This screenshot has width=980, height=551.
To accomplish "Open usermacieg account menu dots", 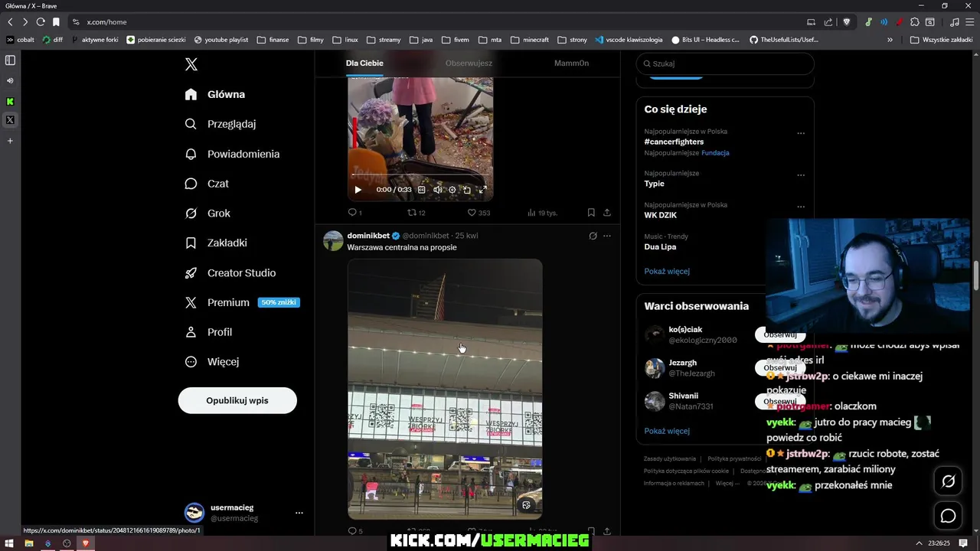I will (299, 513).
